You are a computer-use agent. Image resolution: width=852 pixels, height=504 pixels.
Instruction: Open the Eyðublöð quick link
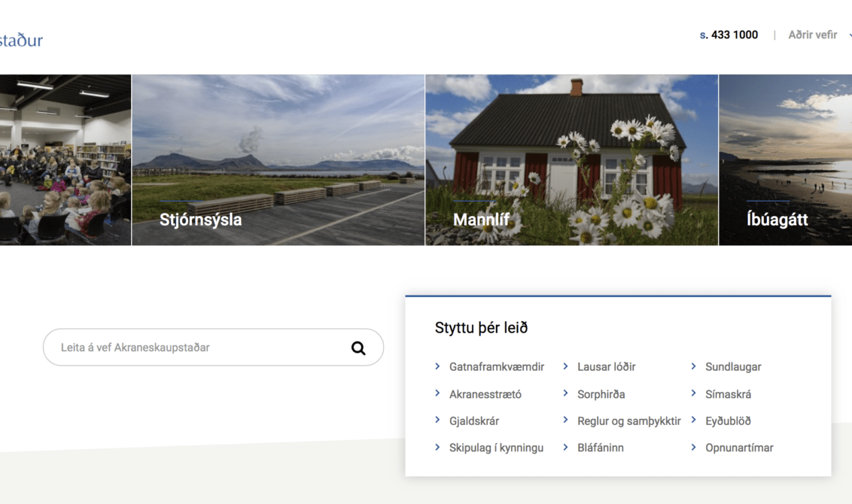tap(728, 421)
